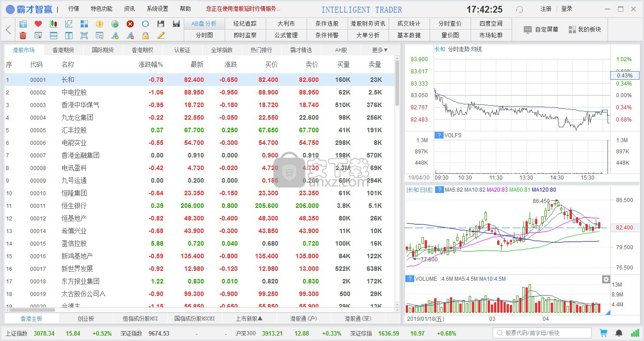Click help icon beside MA5:82 label
This screenshot has height=341, width=644.
click(439, 190)
